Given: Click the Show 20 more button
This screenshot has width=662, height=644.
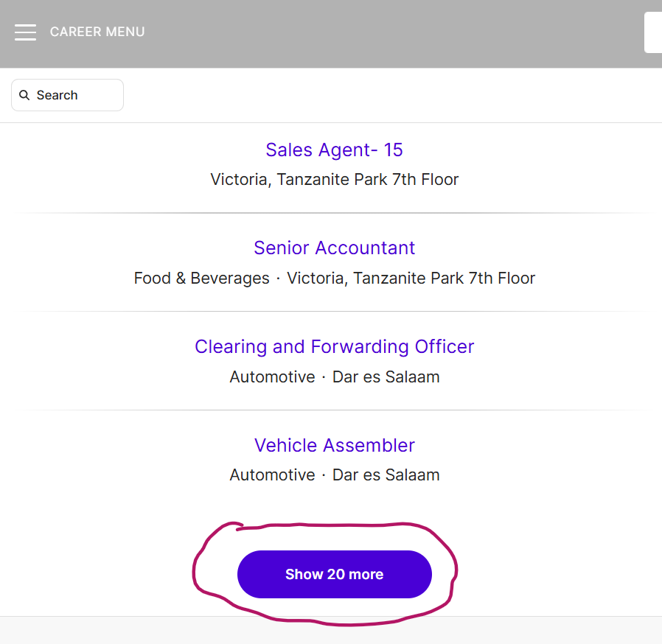Looking at the screenshot, I should (x=335, y=574).
